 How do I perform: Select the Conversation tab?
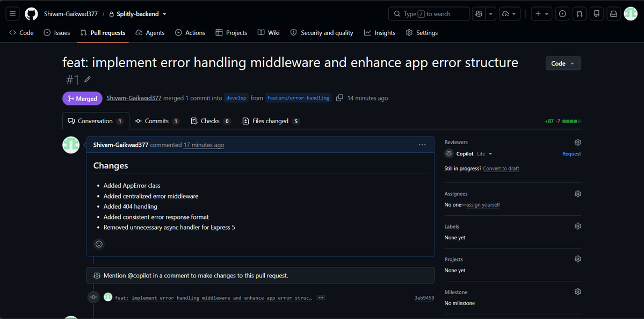pyautogui.click(x=96, y=121)
